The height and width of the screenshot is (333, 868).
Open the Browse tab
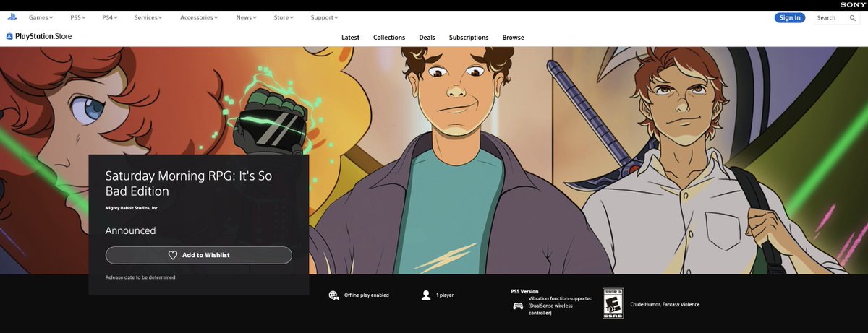(x=513, y=38)
